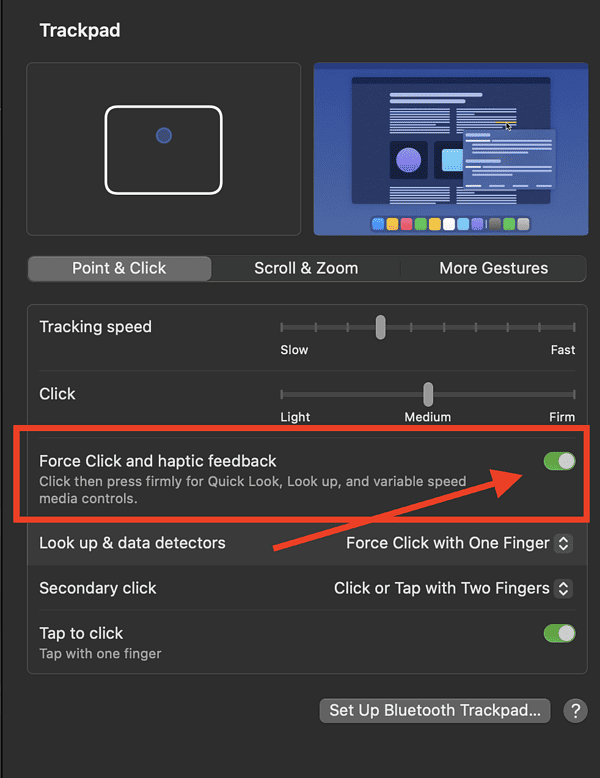
Task: Open the Secondary click dropdown
Action: (x=452, y=588)
